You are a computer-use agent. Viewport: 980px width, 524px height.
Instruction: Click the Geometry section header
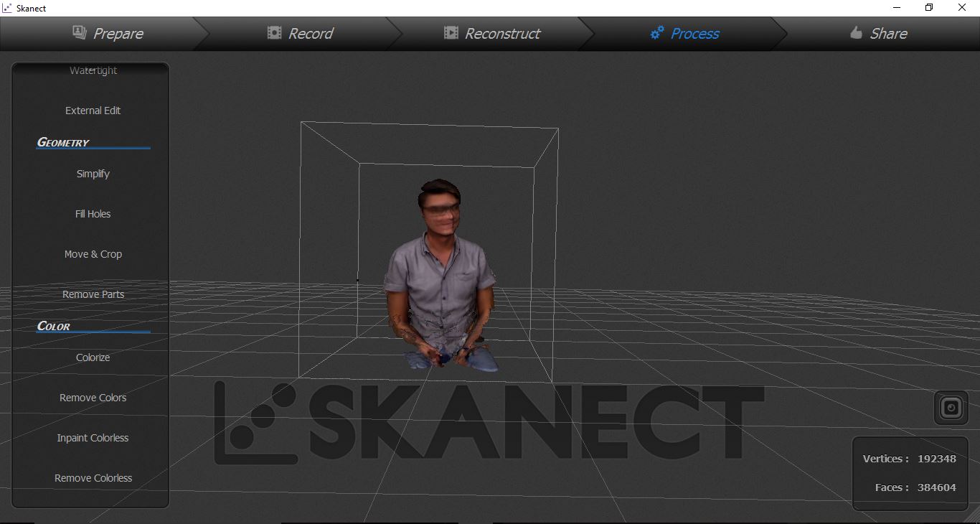click(63, 142)
